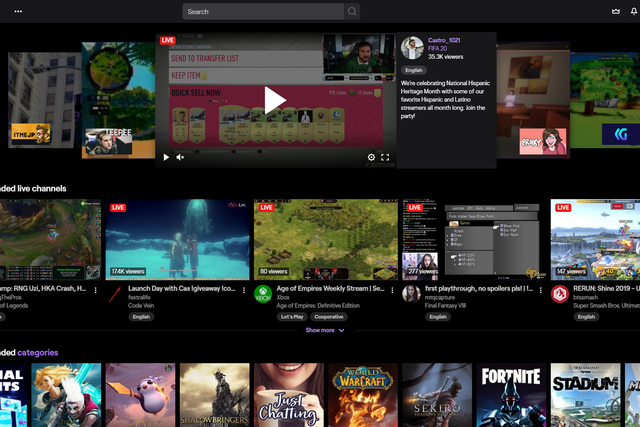
Task: Open Launch Day with Cas stream title
Action: point(182,289)
